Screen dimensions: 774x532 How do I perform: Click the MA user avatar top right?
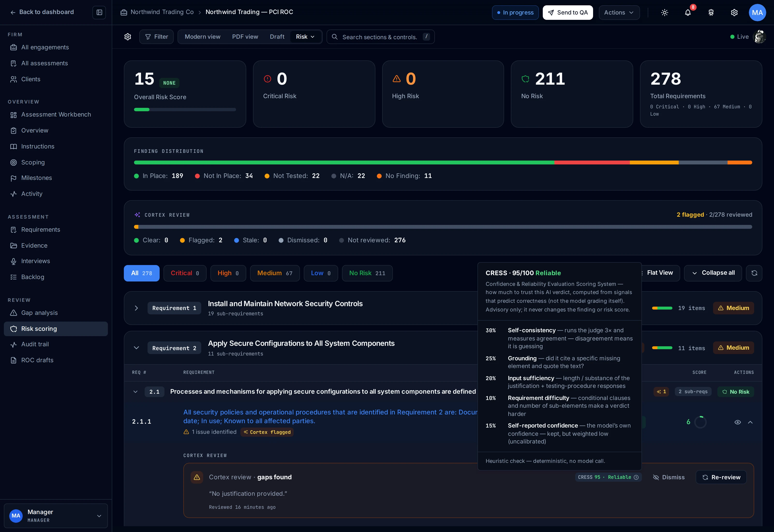757,13
